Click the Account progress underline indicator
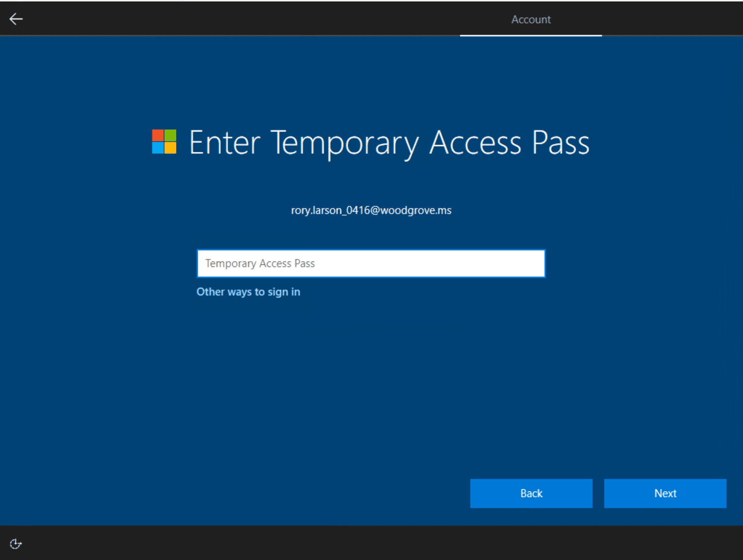This screenshot has width=743, height=560. [x=531, y=35]
